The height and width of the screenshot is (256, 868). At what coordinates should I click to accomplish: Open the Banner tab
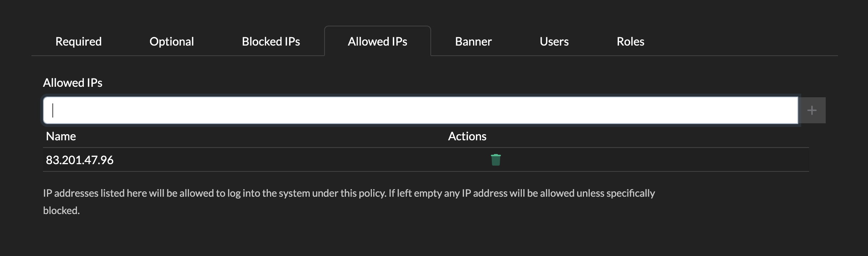pos(473,42)
